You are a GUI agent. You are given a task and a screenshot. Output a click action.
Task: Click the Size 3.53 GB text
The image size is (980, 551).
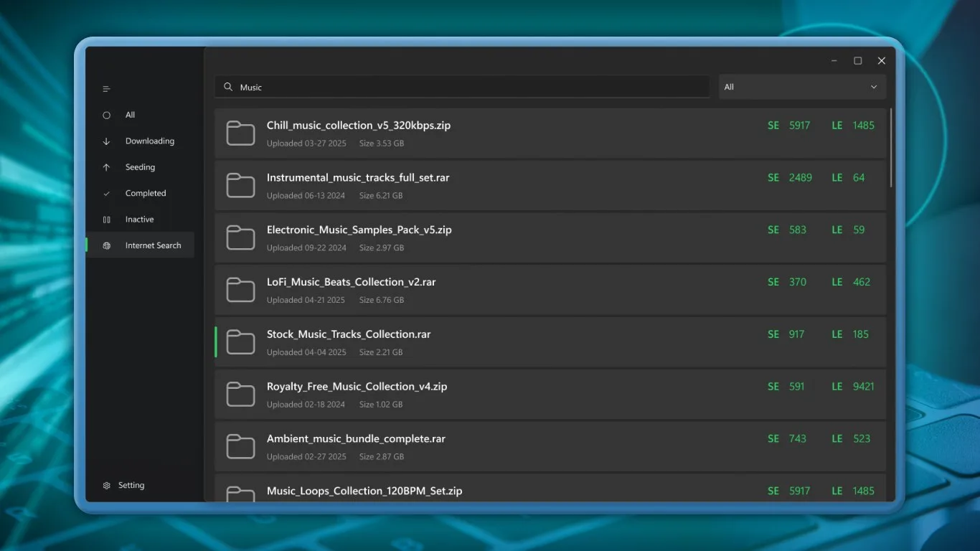(x=382, y=143)
